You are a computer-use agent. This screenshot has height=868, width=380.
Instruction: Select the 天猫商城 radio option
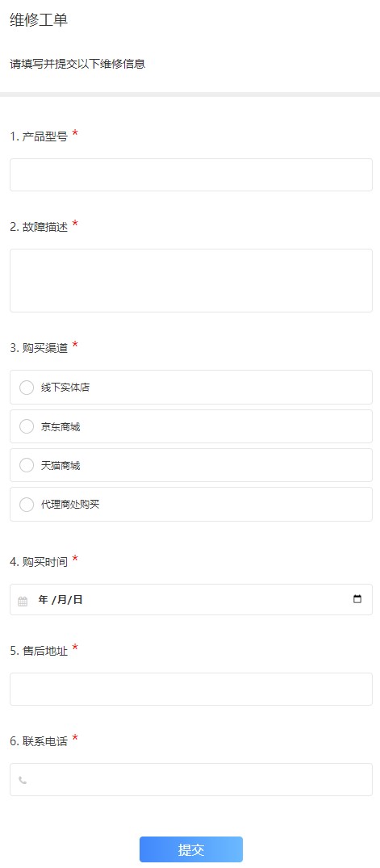click(x=191, y=465)
